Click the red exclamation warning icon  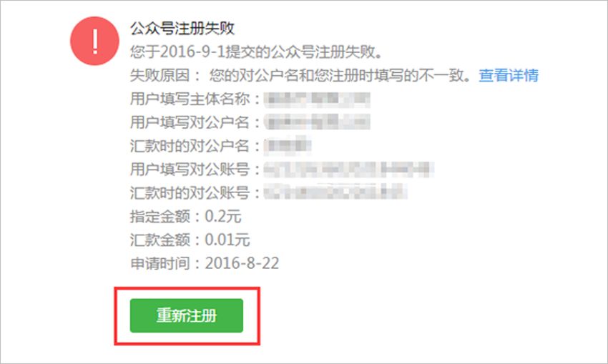pos(94,41)
